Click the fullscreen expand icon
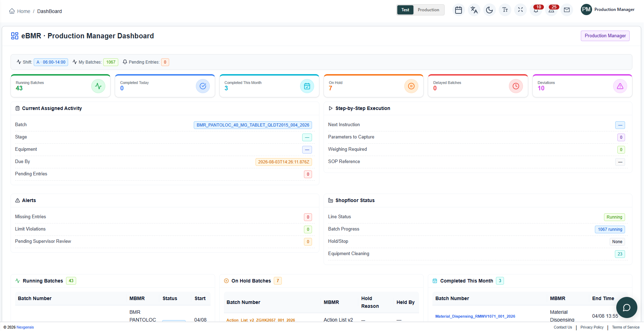644x331 pixels. pyautogui.click(x=520, y=10)
